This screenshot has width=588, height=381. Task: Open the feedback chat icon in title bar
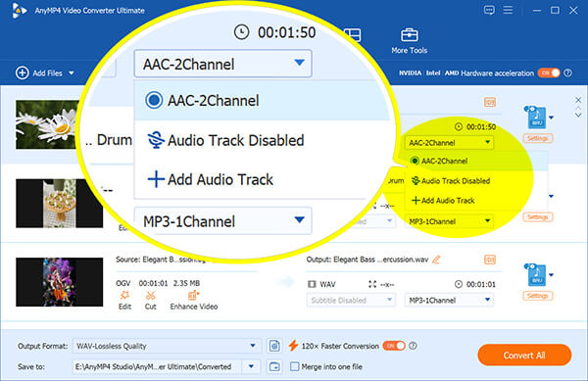point(489,10)
